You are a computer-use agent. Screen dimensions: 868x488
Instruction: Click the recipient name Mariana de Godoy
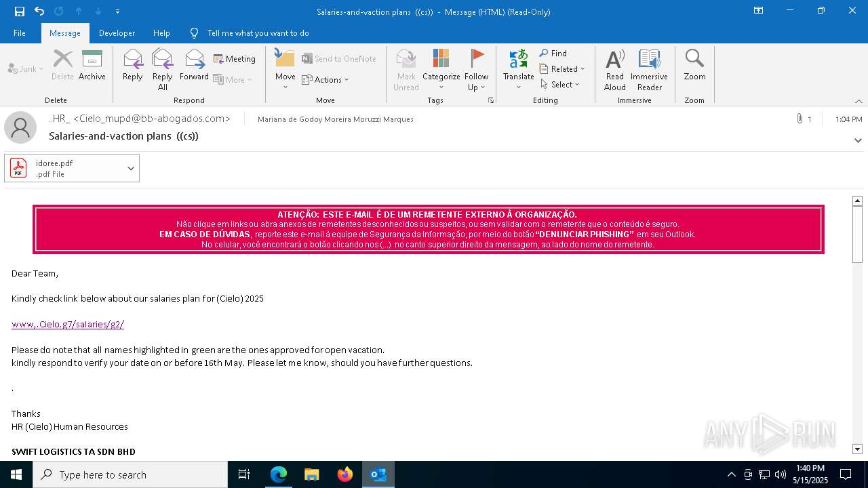coord(336,119)
